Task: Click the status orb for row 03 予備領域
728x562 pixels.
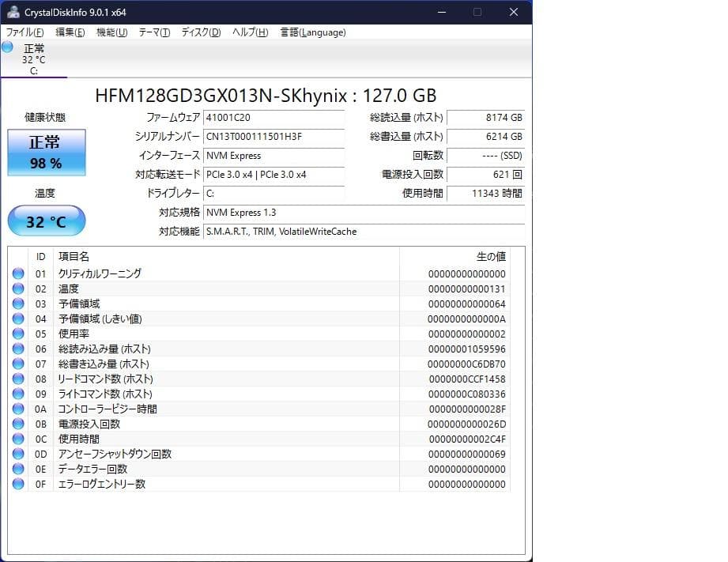Action: tap(18, 304)
